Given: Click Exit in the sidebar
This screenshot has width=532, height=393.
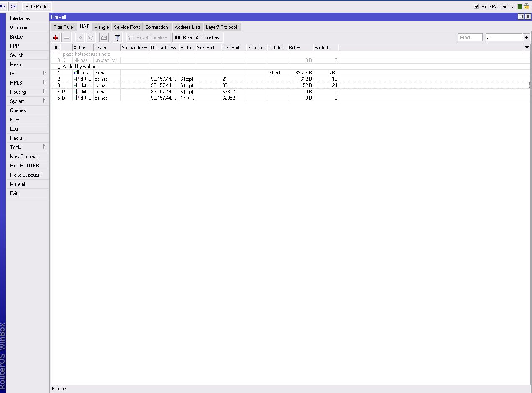Looking at the screenshot, I should 28,193.
